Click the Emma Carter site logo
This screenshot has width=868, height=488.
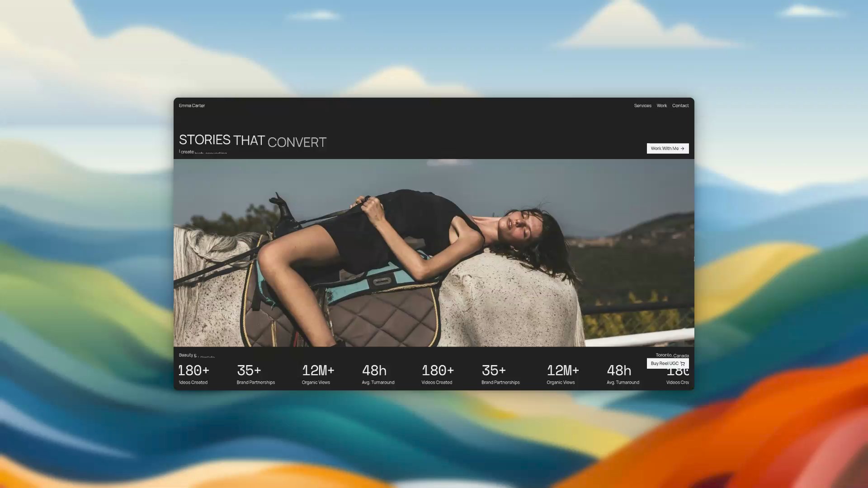pos(192,106)
